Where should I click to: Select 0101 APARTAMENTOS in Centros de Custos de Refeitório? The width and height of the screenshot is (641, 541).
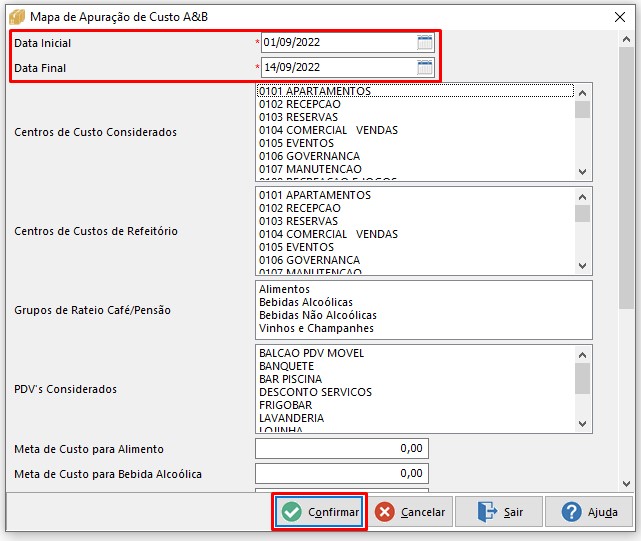coord(416,195)
